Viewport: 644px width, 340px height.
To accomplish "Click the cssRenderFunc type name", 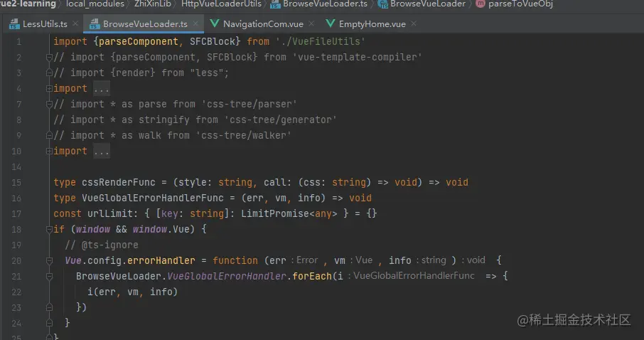I will pyautogui.click(x=119, y=182).
